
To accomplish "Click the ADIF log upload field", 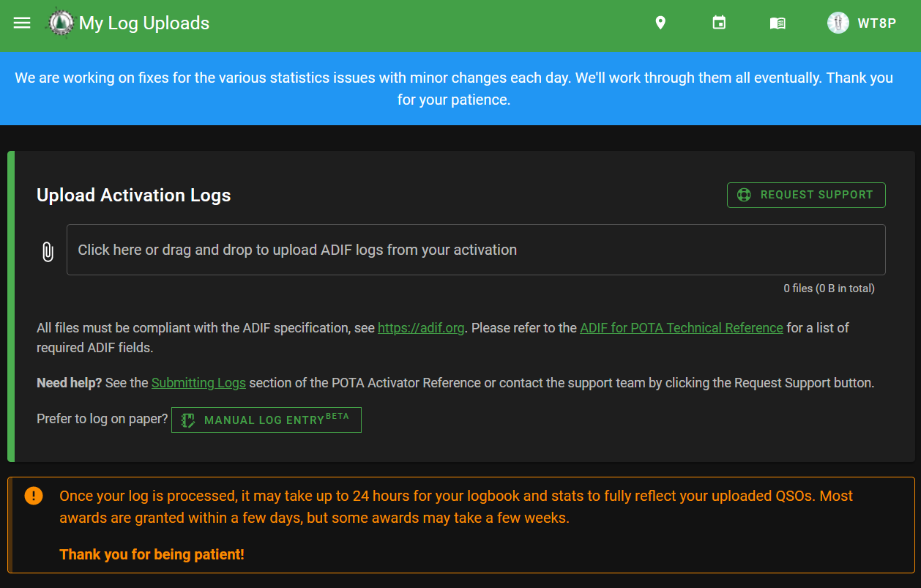I will click(x=476, y=250).
